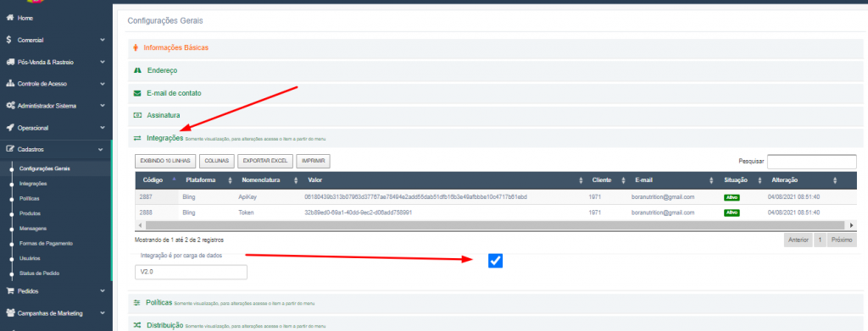
Task: Click the shuffle icon beside Distribuição
Action: coord(137,325)
